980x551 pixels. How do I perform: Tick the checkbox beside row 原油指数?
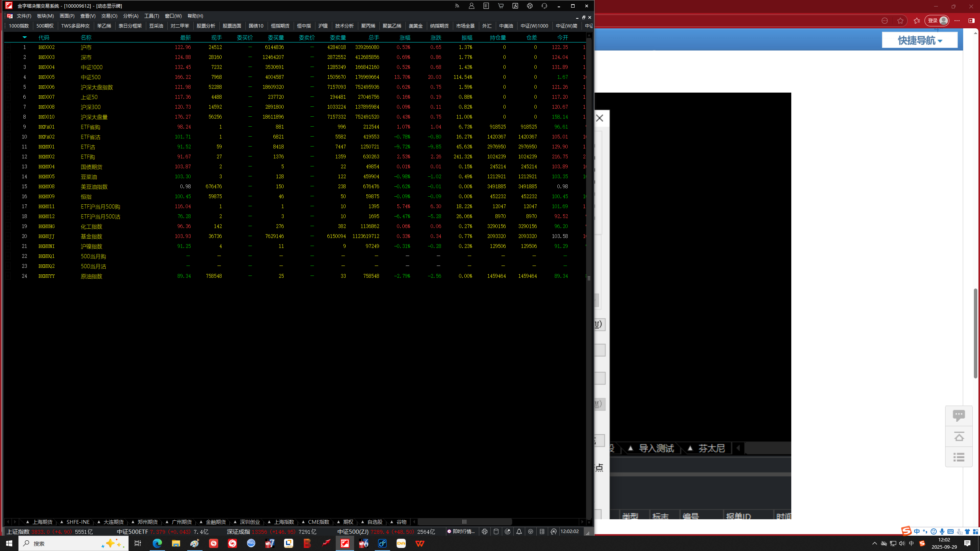[x=8, y=276]
